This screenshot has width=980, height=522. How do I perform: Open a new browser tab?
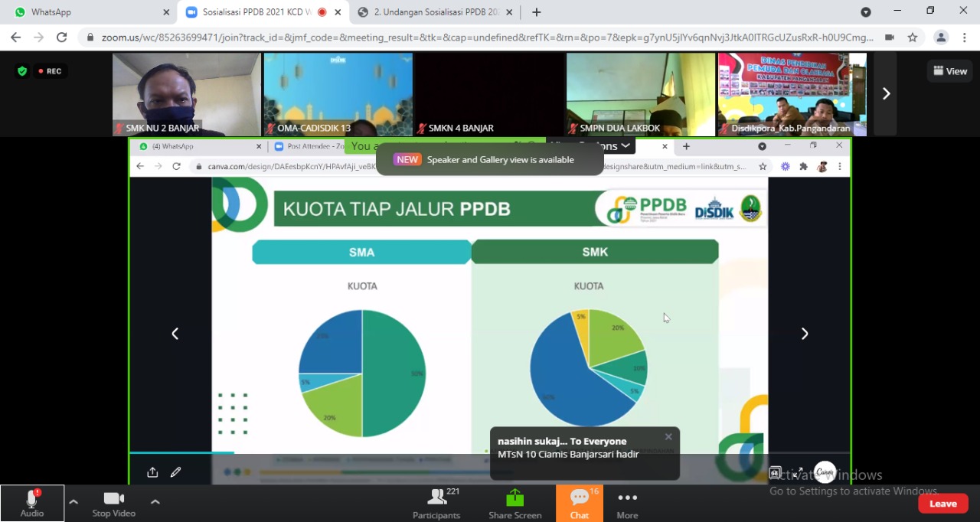[x=537, y=12]
